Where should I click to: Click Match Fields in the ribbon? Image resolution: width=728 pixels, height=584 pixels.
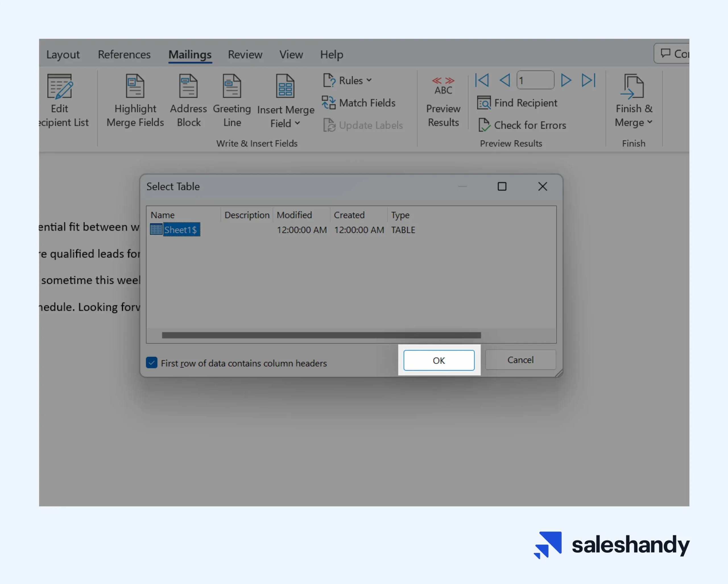[x=359, y=103]
